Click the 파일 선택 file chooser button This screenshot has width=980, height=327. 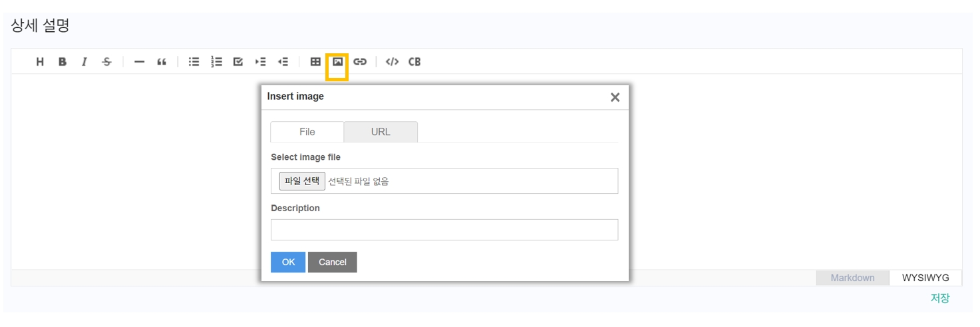coord(302,181)
